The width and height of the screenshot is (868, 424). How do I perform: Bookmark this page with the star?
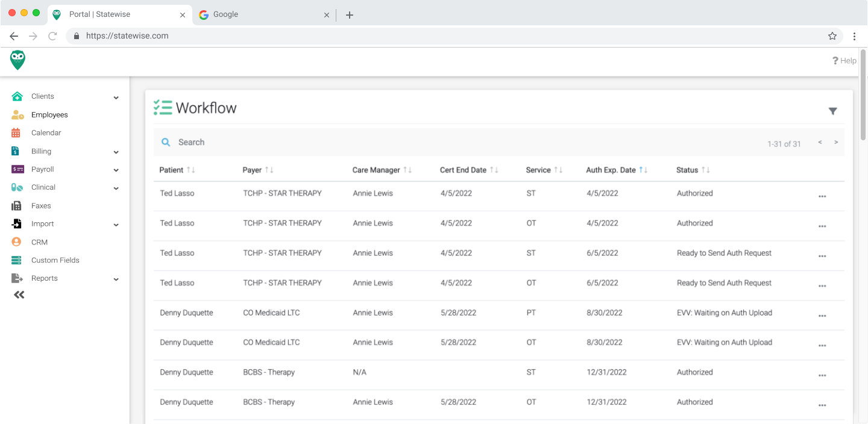point(832,36)
